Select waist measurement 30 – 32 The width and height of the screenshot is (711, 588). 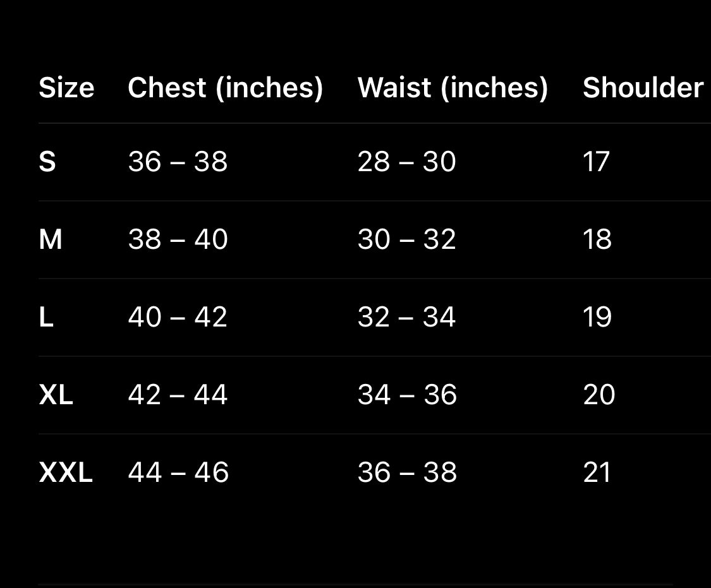(406, 239)
